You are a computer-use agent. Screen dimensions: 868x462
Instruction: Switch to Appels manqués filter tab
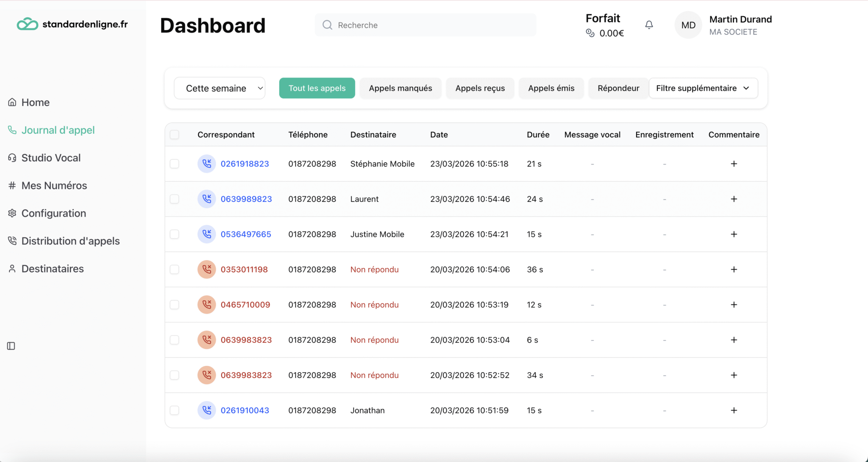tap(400, 88)
